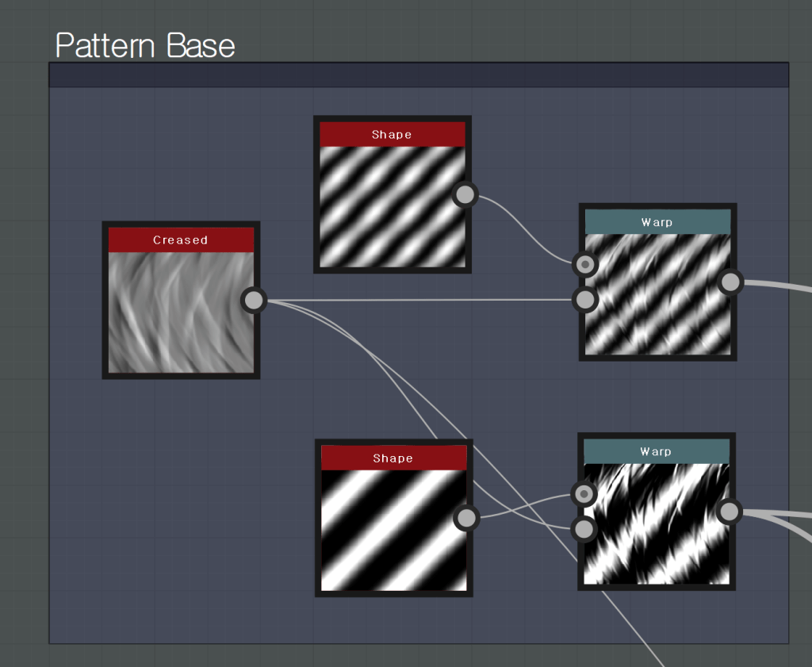Click the Creased node's output connector
The image size is (812, 667).
254,300
